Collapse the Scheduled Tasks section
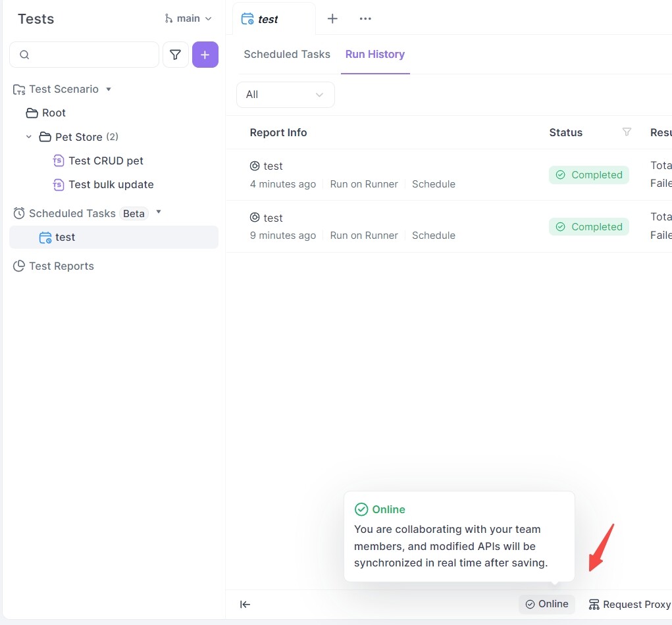672x625 pixels. tap(159, 213)
